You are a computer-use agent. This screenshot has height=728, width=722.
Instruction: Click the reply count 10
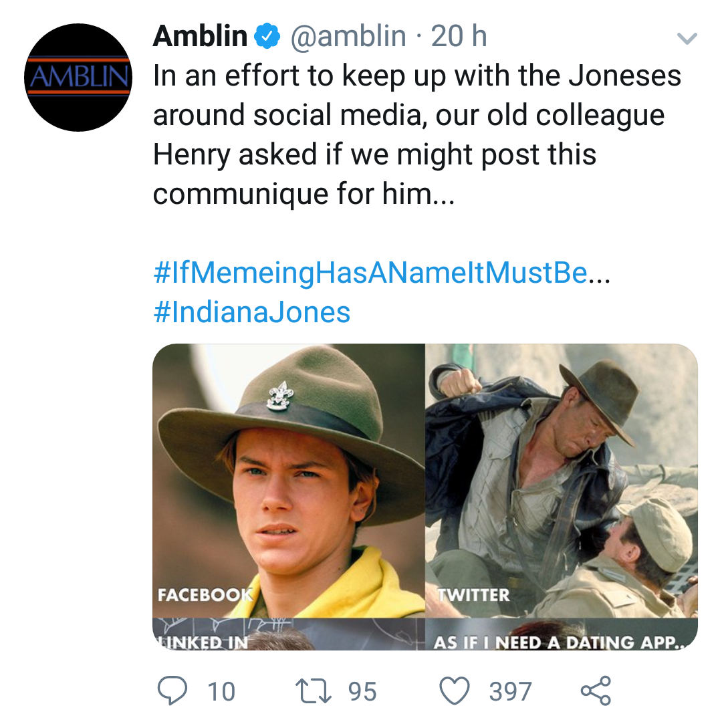pos(221,691)
